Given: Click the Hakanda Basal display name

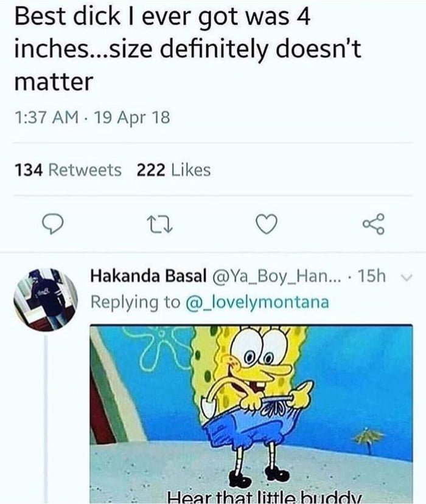Looking at the screenshot, I should click(148, 277).
